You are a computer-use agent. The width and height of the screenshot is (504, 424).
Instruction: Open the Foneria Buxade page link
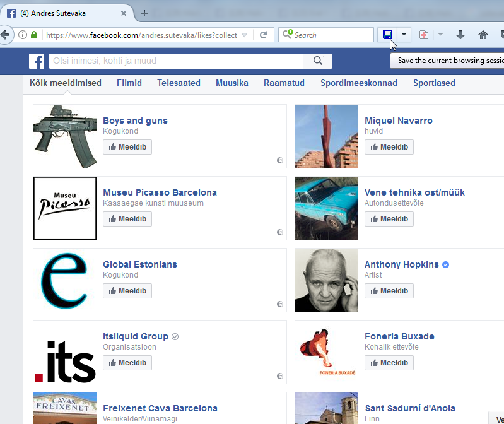point(399,336)
